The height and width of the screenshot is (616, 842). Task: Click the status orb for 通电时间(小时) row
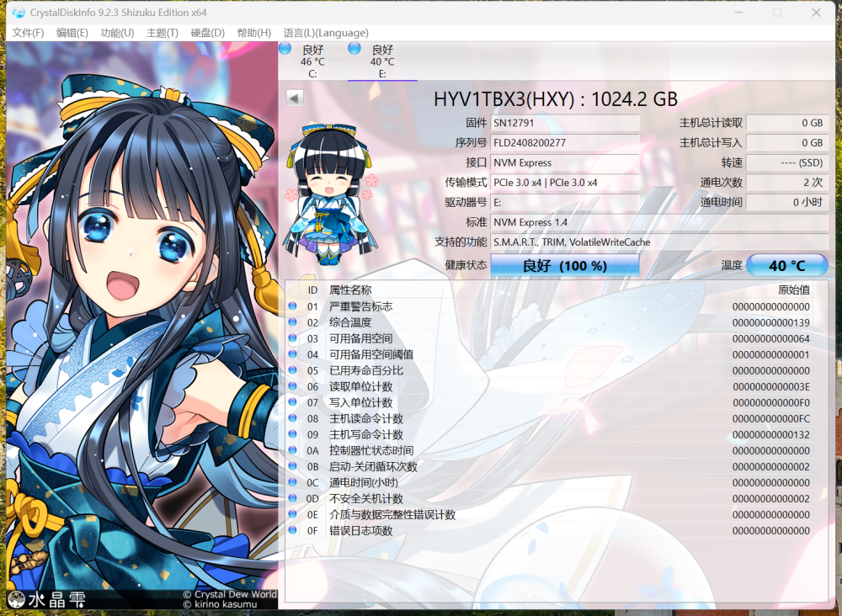click(x=293, y=482)
